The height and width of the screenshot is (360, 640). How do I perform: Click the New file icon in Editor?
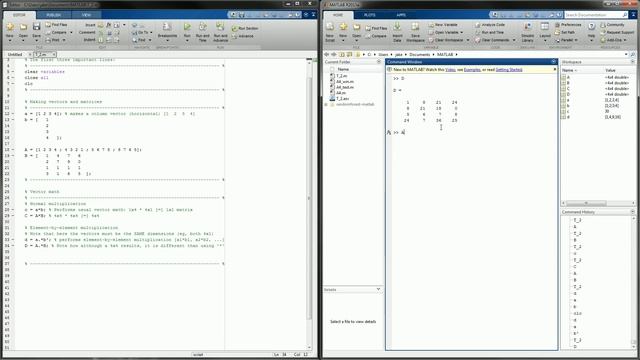point(10,27)
